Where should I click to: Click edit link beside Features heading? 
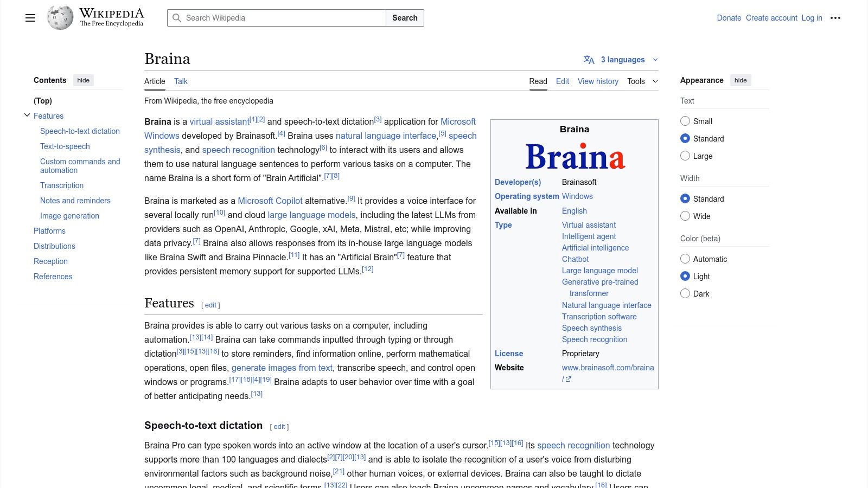[210, 305]
